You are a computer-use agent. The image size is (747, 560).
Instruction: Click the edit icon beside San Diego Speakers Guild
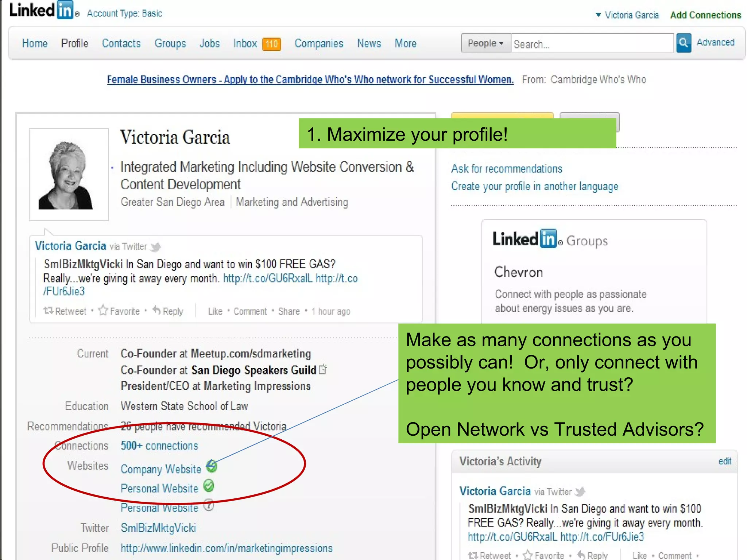[x=323, y=369]
